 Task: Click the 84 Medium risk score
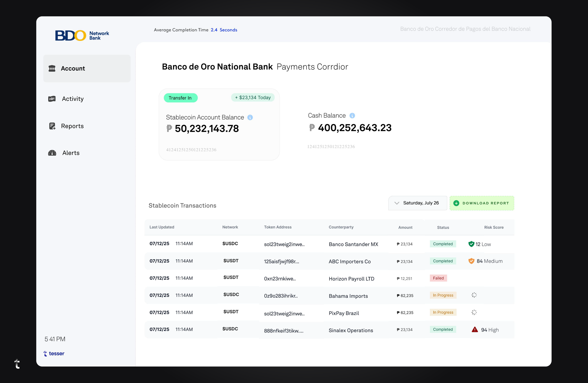click(490, 261)
